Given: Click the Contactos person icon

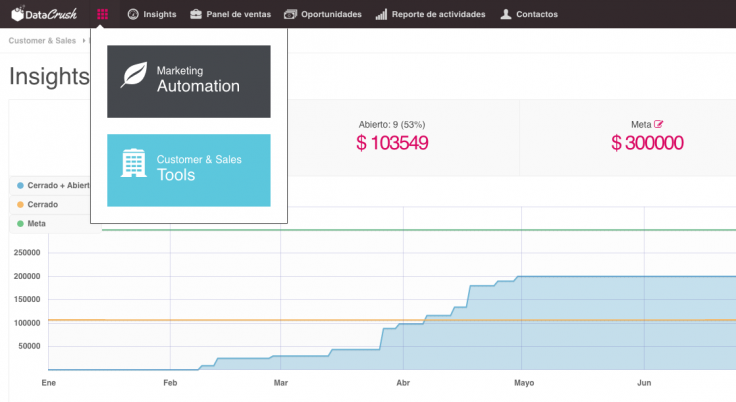Looking at the screenshot, I should (506, 14).
